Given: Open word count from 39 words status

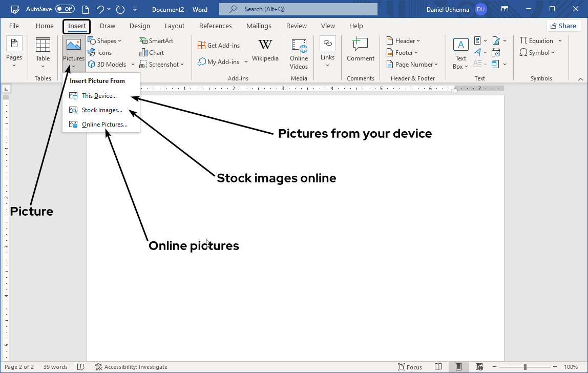Looking at the screenshot, I should coord(55,367).
